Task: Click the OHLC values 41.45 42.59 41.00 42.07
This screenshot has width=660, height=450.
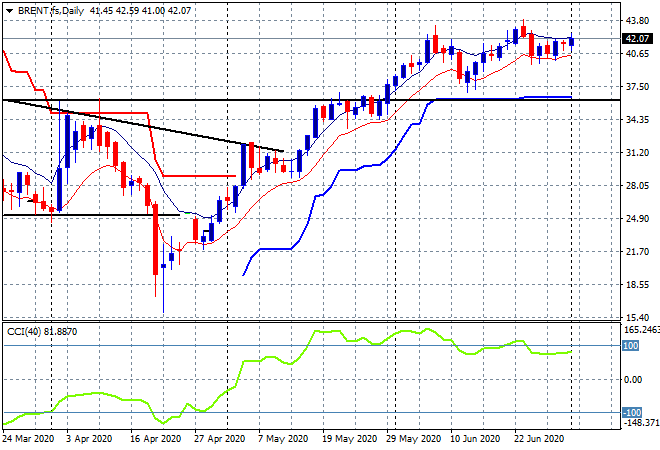Action: click(140, 11)
